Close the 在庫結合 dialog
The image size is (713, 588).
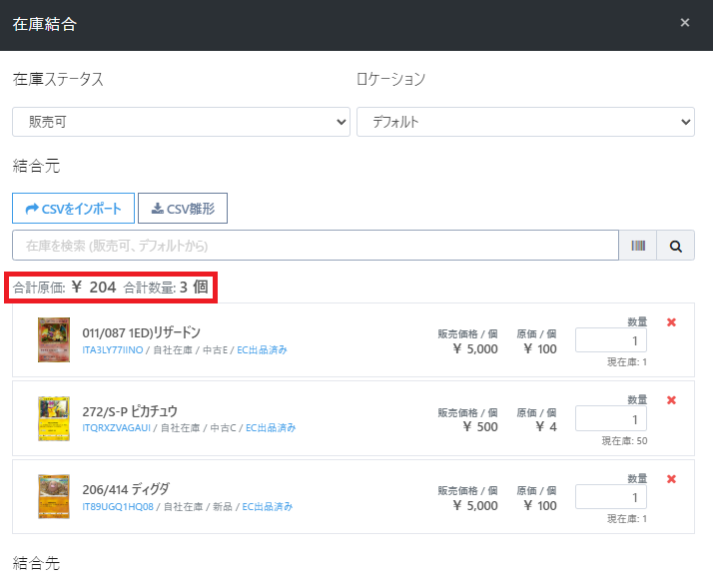(684, 23)
